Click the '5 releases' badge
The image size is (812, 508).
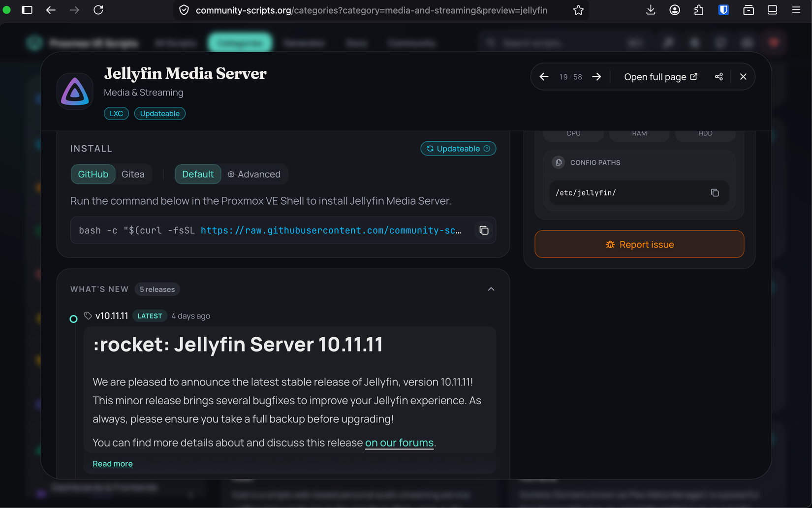[157, 289]
